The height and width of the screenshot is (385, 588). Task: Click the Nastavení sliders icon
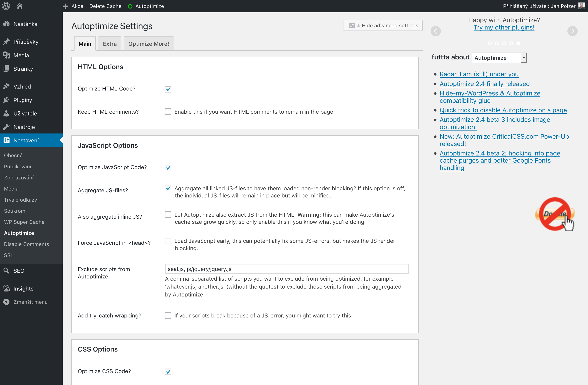tap(6, 140)
